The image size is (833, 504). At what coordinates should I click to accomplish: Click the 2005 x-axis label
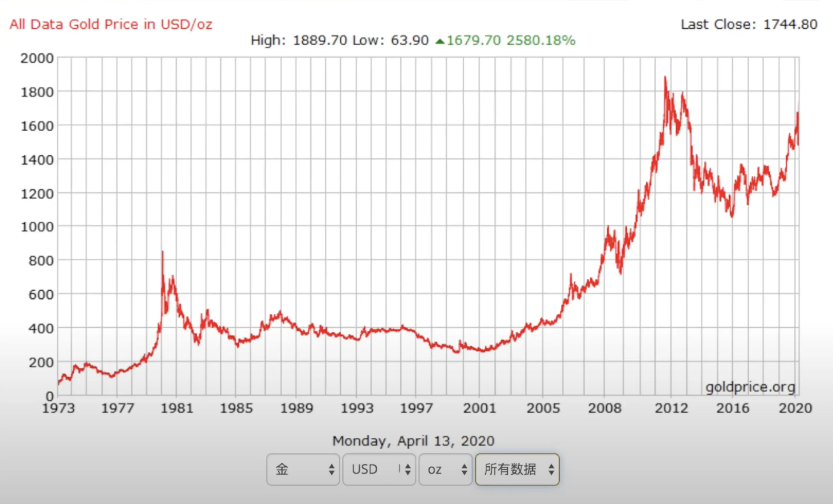pos(543,409)
